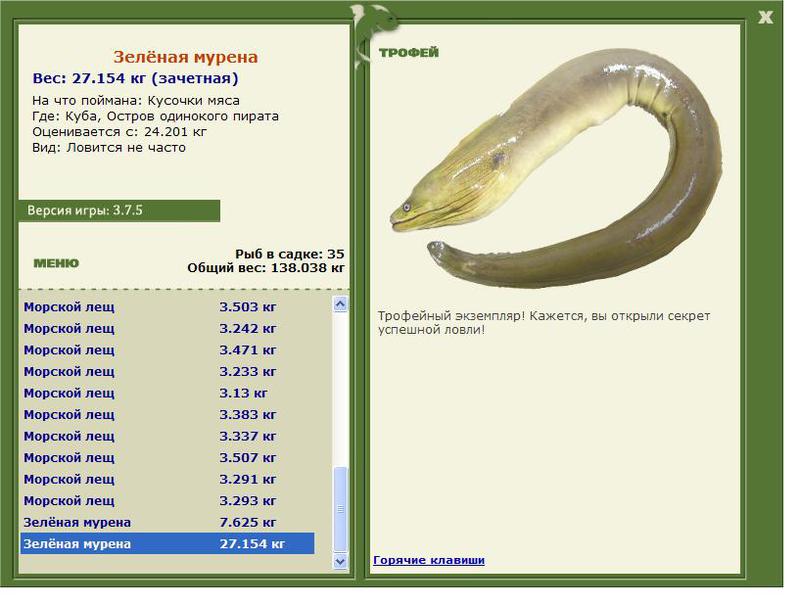Click the Рыб в садке: 35 text
This screenshot has width=800, height=605.
tap(289, 254)
